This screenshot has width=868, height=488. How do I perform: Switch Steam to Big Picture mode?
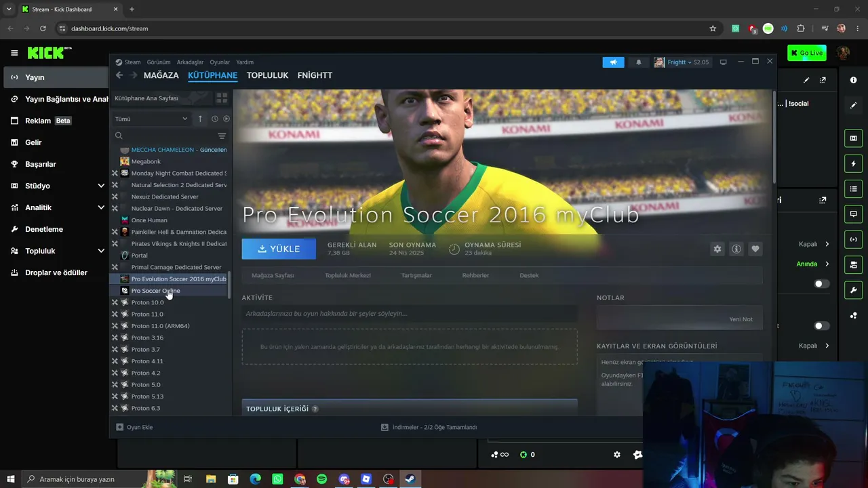[724, 62]
